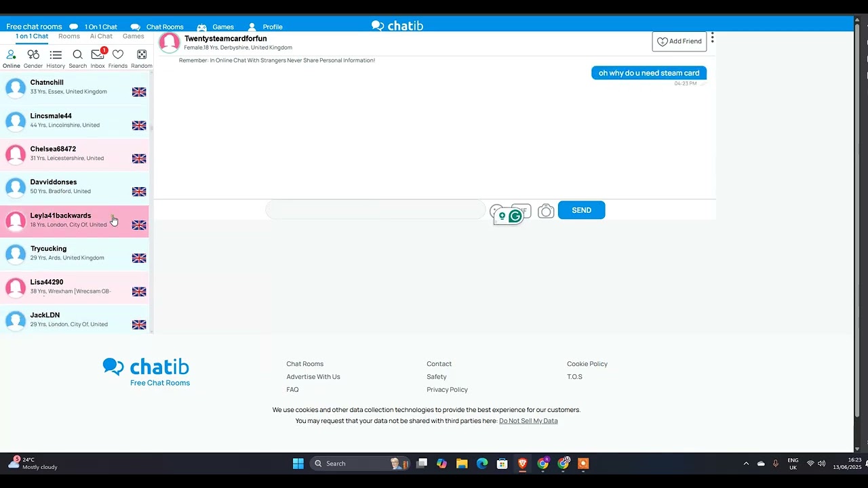Click Do Not Sell My Data link

tap(528, 421)
